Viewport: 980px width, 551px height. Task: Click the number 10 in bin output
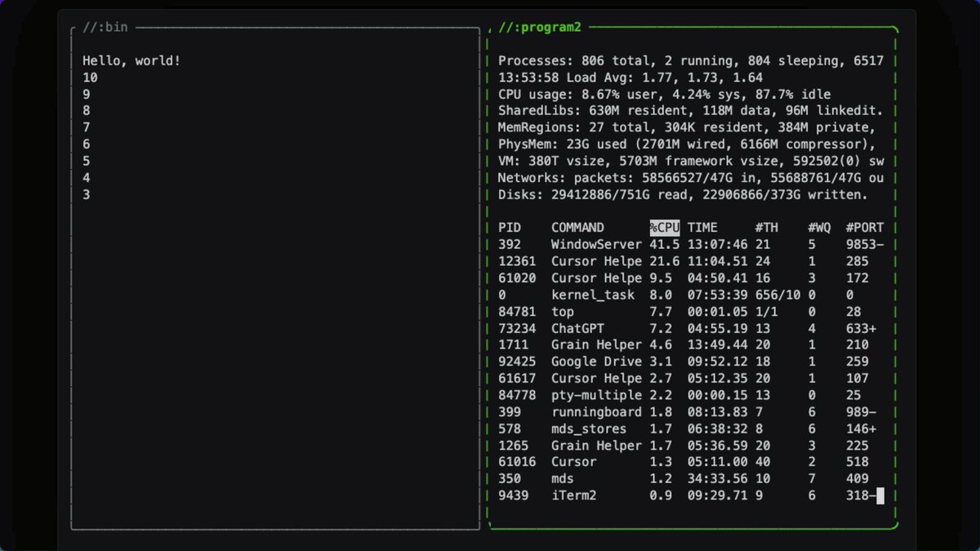90,78
